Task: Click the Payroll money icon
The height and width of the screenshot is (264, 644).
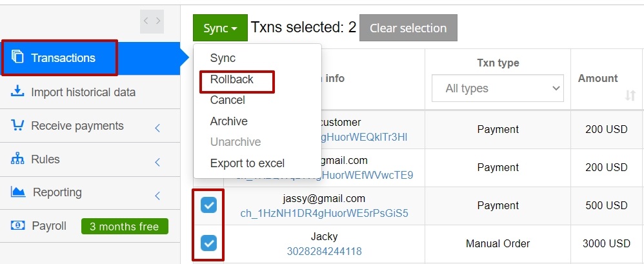Action: (17, 225)
